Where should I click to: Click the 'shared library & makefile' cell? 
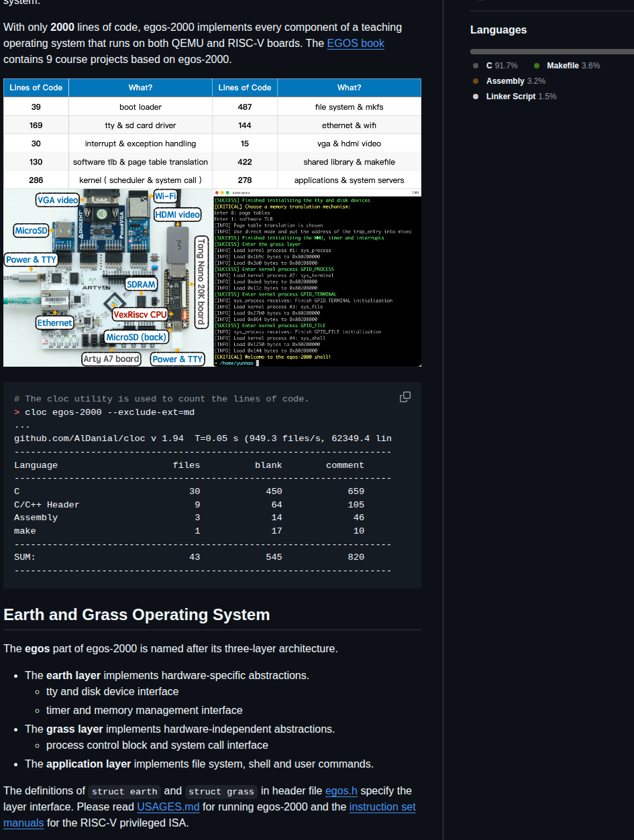coord(349,162)
